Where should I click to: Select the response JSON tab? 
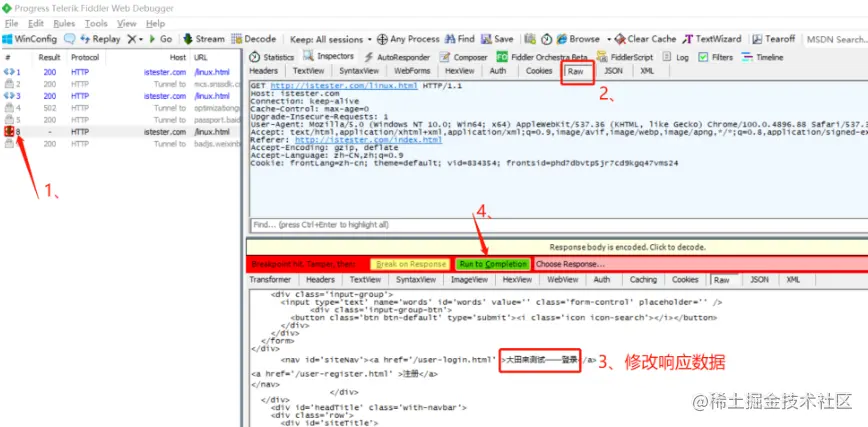tap(759, 280)
